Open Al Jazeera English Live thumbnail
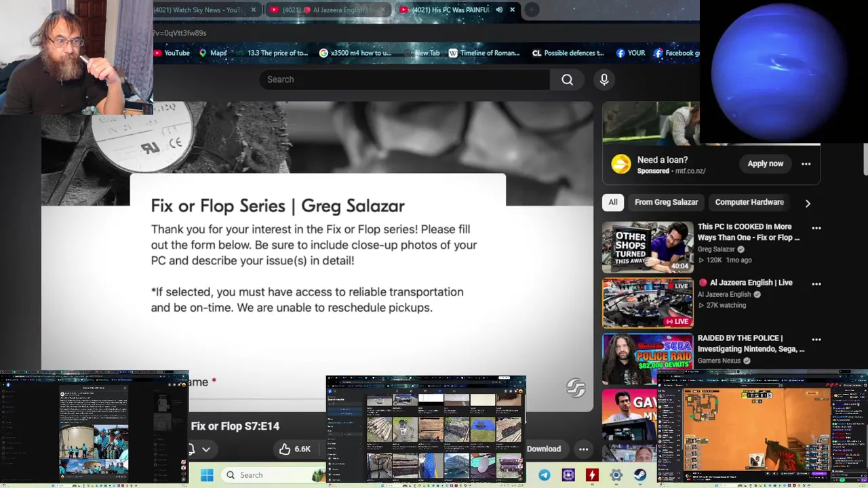This screenshot has width=868, height=488. (x=648, y=303)
